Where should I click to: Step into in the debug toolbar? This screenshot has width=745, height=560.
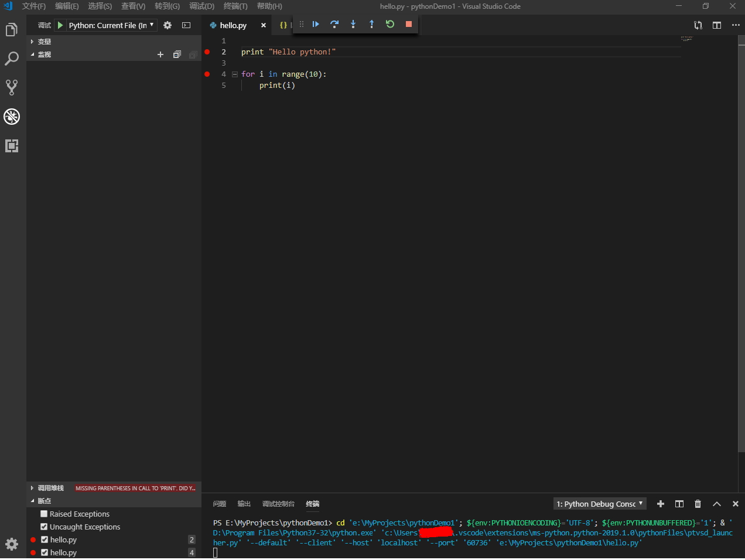click(x=353, y=24)
